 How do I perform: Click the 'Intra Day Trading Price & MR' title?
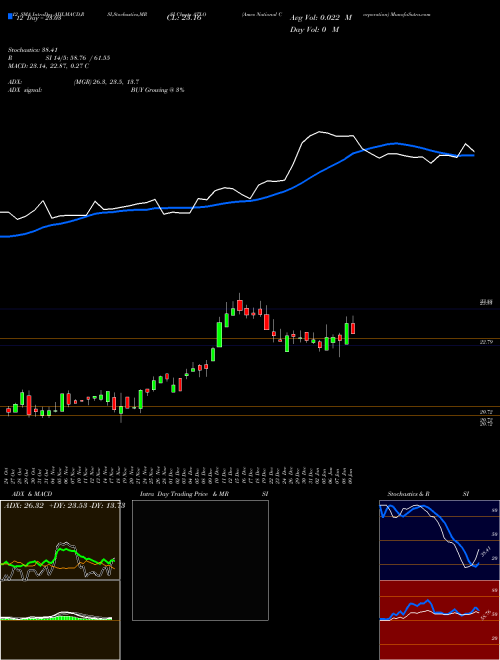184,494
